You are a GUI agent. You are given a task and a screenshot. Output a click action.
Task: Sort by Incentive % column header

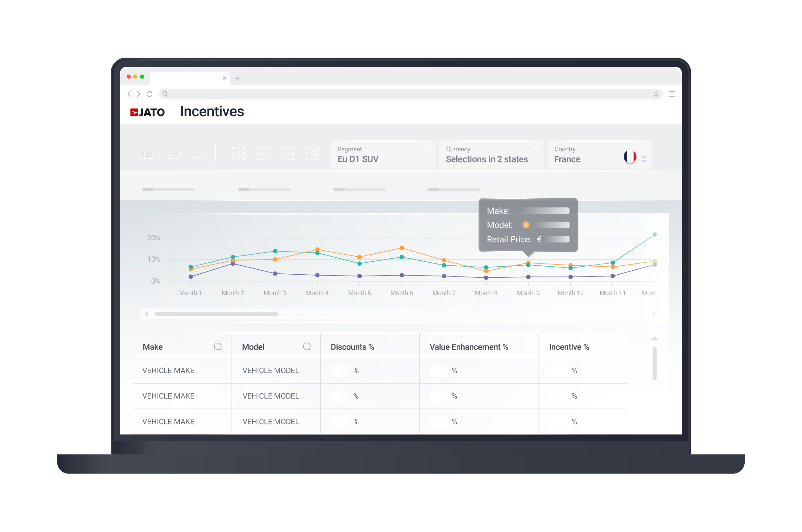pyautogui.click(x=569, y=347)
